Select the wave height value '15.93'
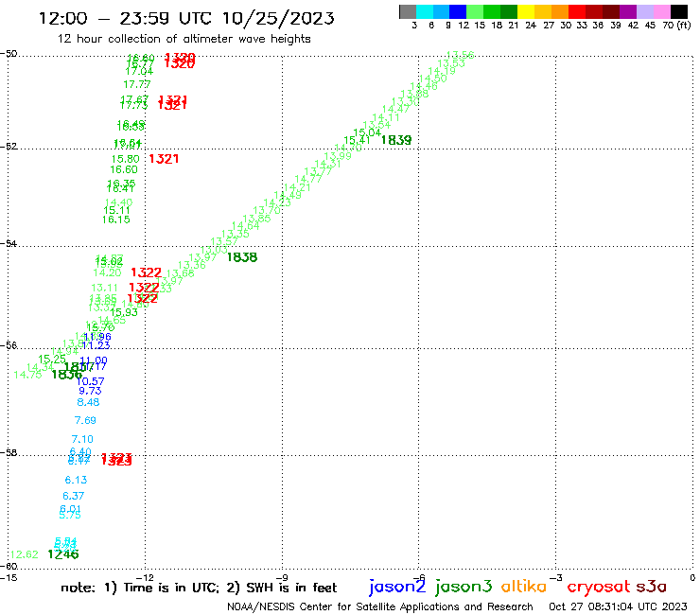 pyautogui.click(x=124, y=312)
